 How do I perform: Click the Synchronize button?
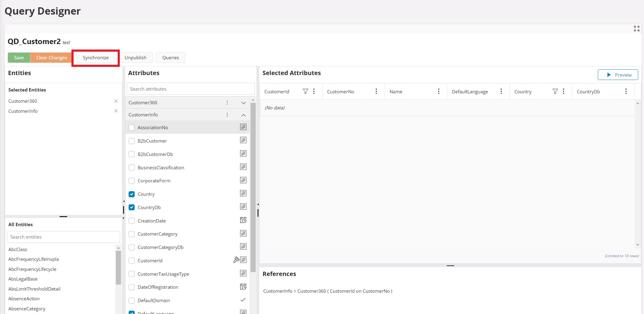(x=95, y=57)
